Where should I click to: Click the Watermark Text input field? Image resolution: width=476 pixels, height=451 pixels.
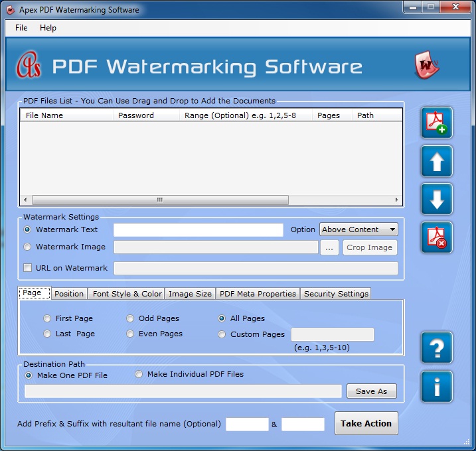tap(198, 230)
